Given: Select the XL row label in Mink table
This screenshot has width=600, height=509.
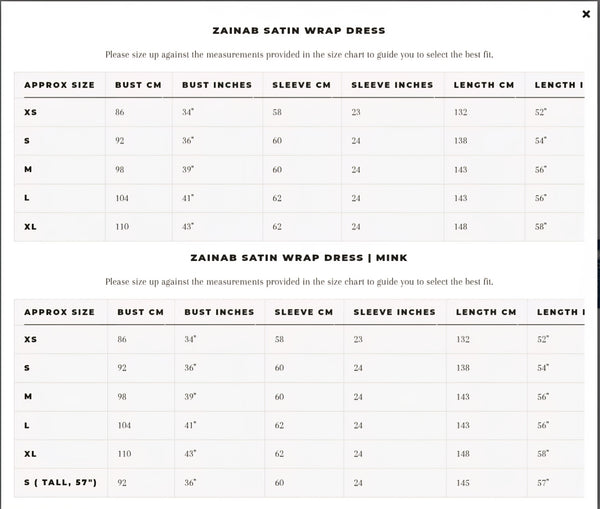Looking at the screenshot, I should [x=31, y=454].
